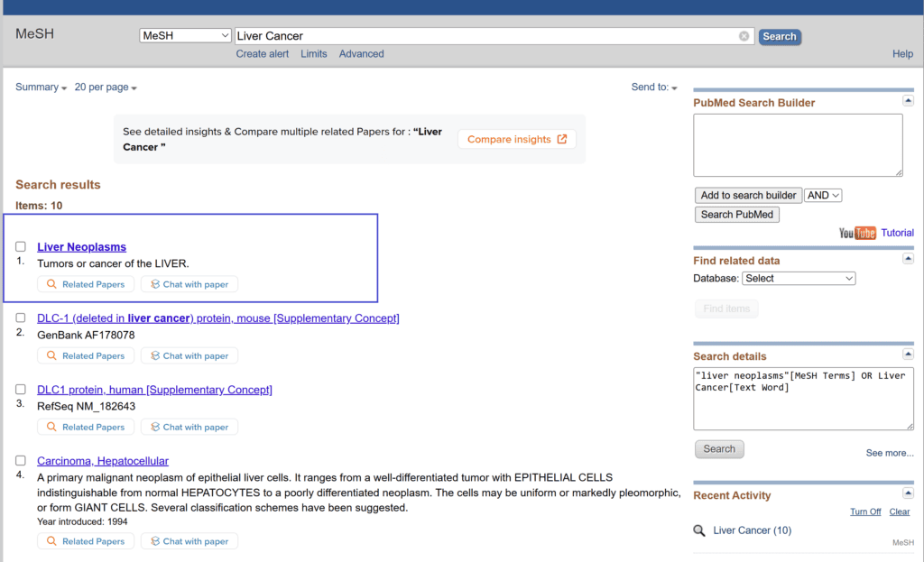Open the Send to menu

(654, 88)
